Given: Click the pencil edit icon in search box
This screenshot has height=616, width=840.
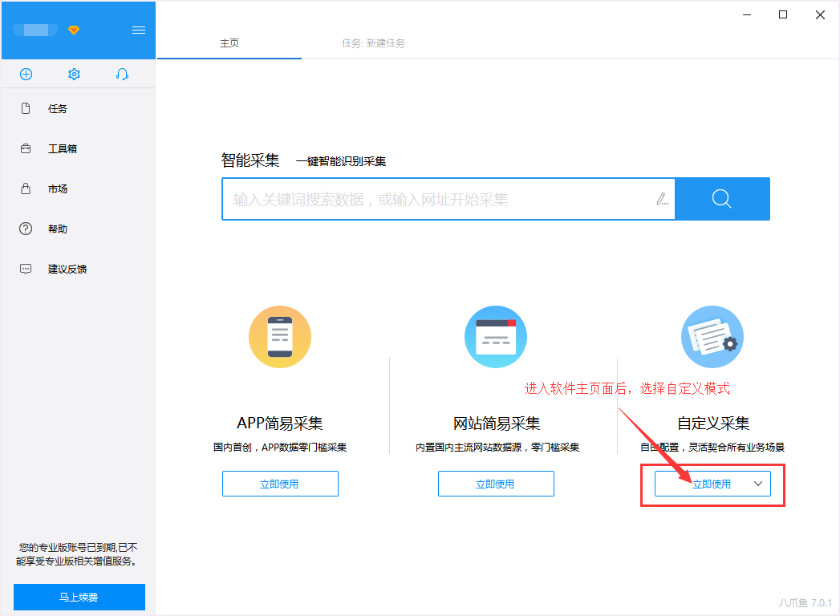Looking at the screenshot, I should coord(662,199).
